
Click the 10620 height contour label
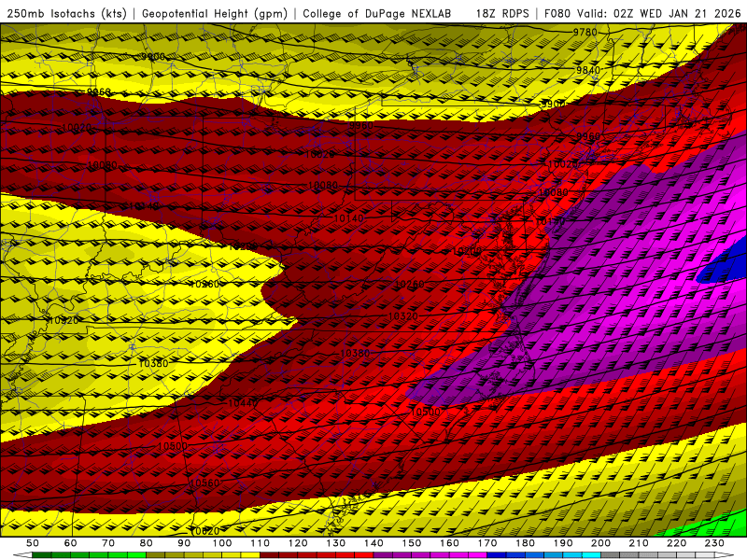pyautogui.click(x=204, y=530)
